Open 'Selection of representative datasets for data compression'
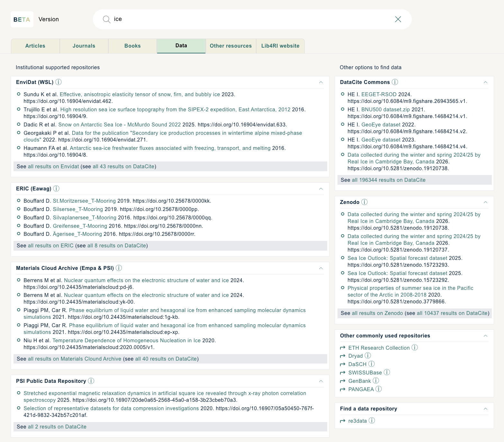Viewport: 504px width, 442px height. (111, 408)
